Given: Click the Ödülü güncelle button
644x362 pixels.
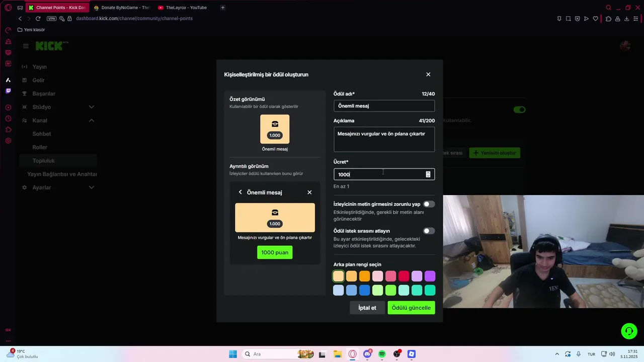Looking at the screenshot, I should (x=411, y=308).
